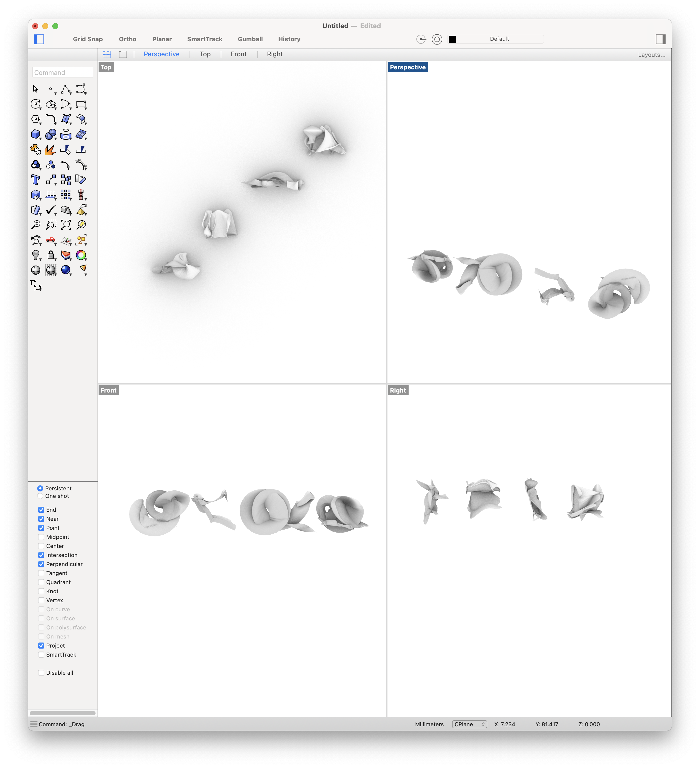Select the arrow selection tool

click(35, 88)
